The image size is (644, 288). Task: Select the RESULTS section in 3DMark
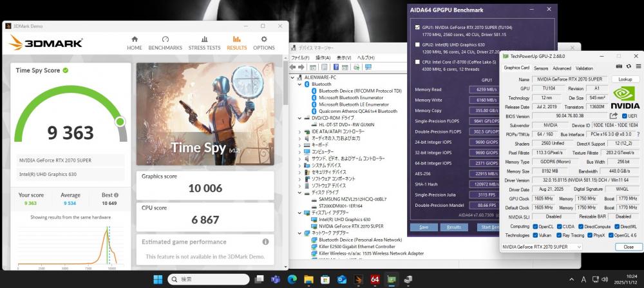(237, 43)
